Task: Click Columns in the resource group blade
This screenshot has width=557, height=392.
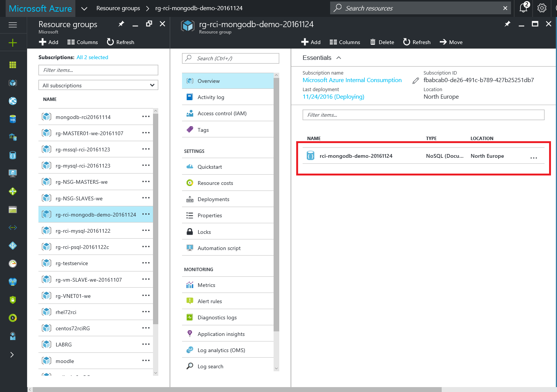Action: (345, 42)
